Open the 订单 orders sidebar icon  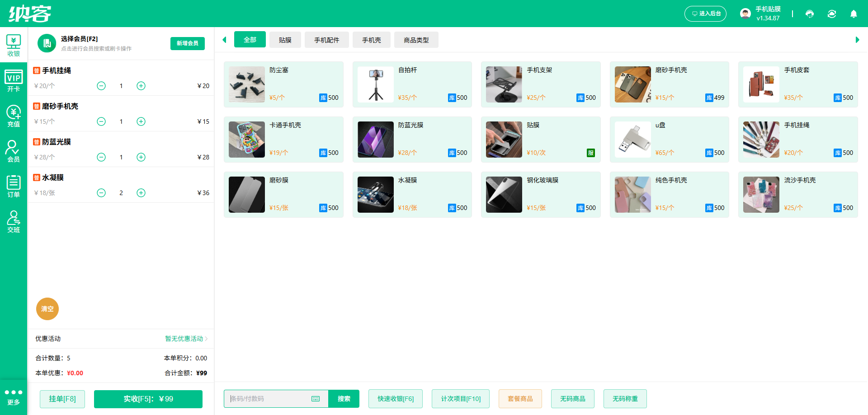pos(14,187)
